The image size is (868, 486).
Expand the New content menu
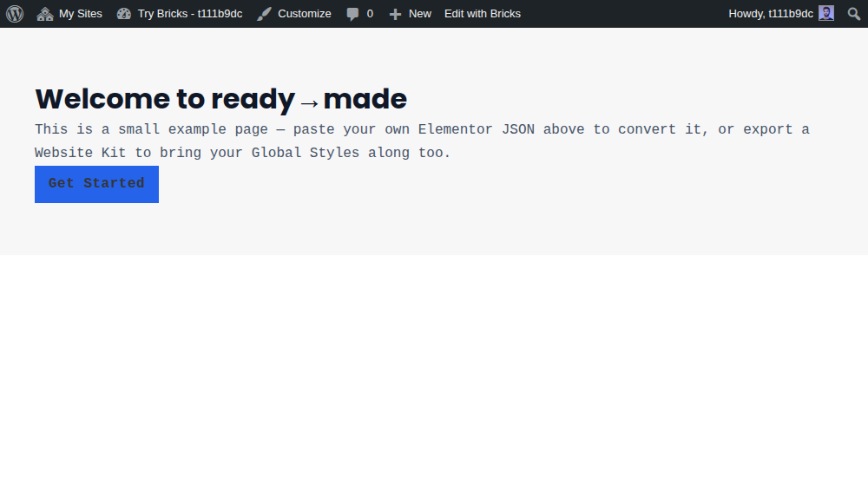[411, 14]
